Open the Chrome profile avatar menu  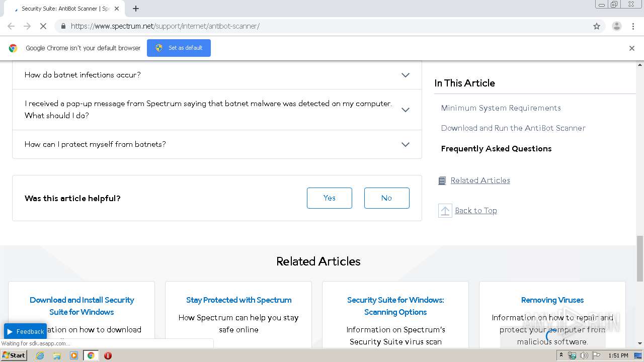(x=616, y=26)
